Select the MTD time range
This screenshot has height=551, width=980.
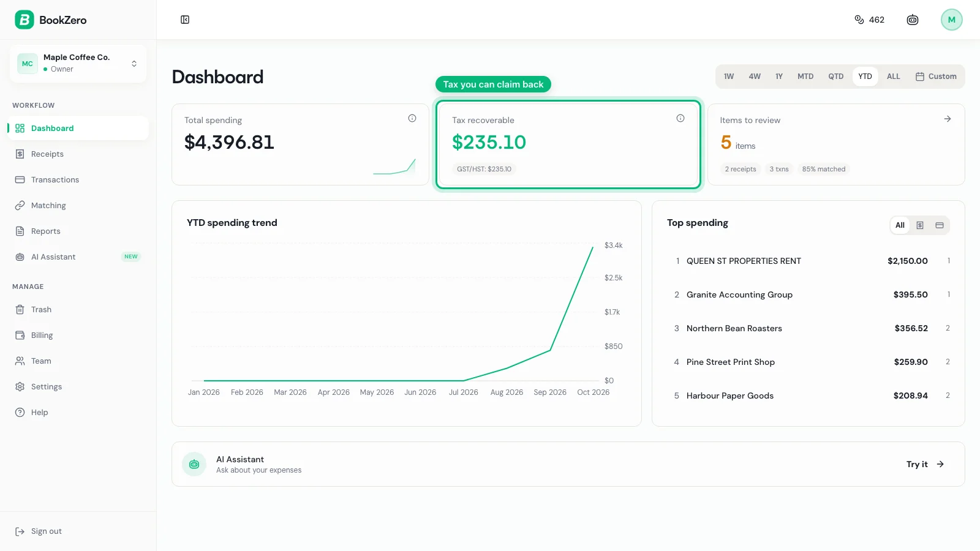click(805, 77)
